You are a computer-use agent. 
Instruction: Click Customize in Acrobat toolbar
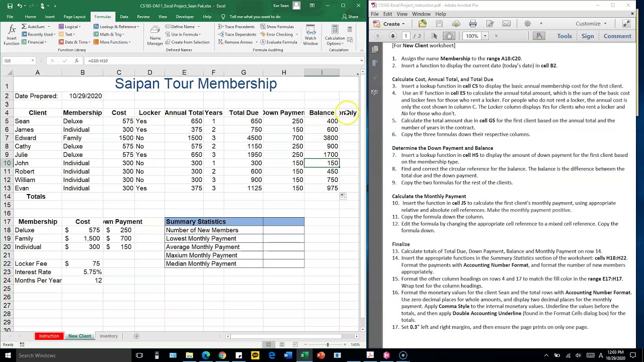591,24
